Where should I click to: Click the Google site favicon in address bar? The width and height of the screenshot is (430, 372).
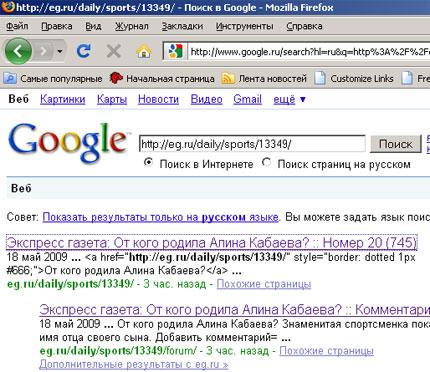[x=175, y=52]
